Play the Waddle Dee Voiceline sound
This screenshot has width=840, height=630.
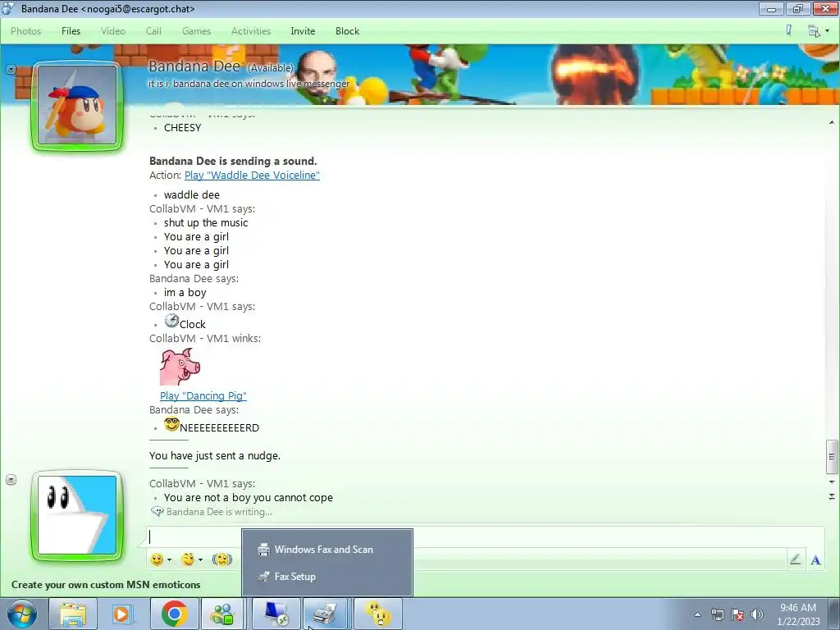click(x=252, y=176)
